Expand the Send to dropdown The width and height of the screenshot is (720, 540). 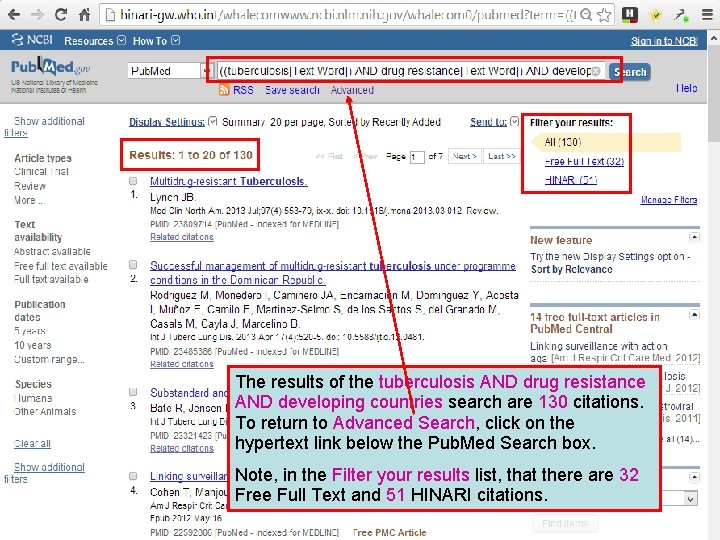[x=494, y=122]
